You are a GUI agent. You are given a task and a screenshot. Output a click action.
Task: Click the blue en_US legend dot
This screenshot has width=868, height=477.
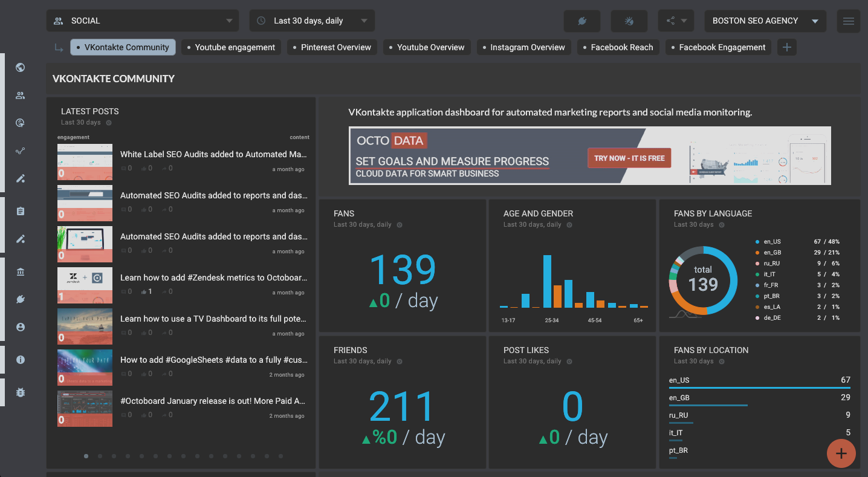(757, 242)
